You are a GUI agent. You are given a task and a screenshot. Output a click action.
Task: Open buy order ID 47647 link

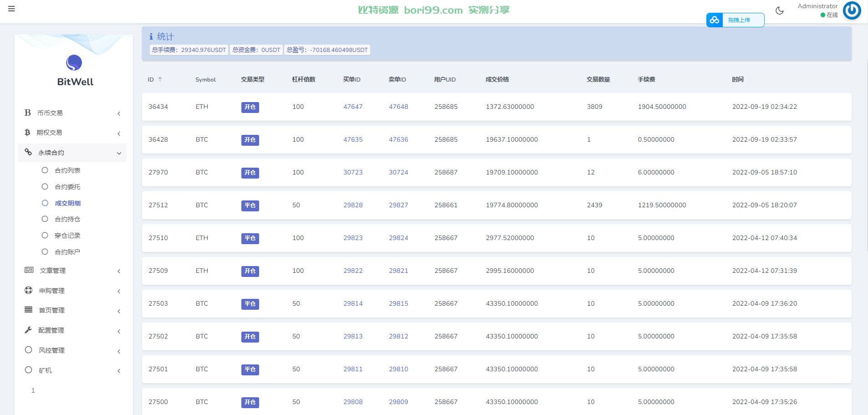(x=353, y=107)
